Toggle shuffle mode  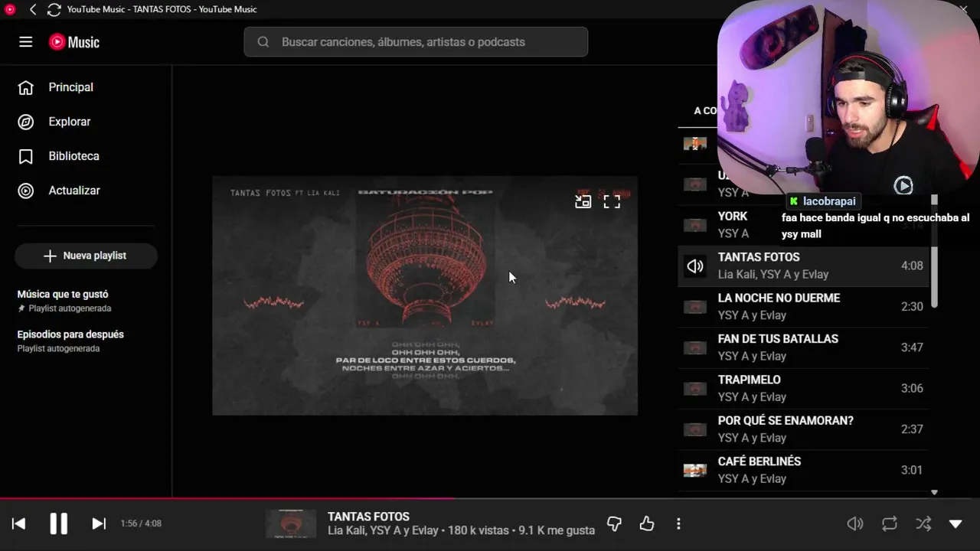[x=923, y=523]
